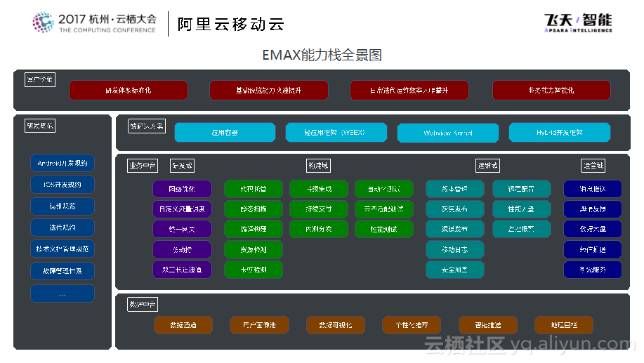Click the Apsara Intelligence logo

(x=578, y=22)
